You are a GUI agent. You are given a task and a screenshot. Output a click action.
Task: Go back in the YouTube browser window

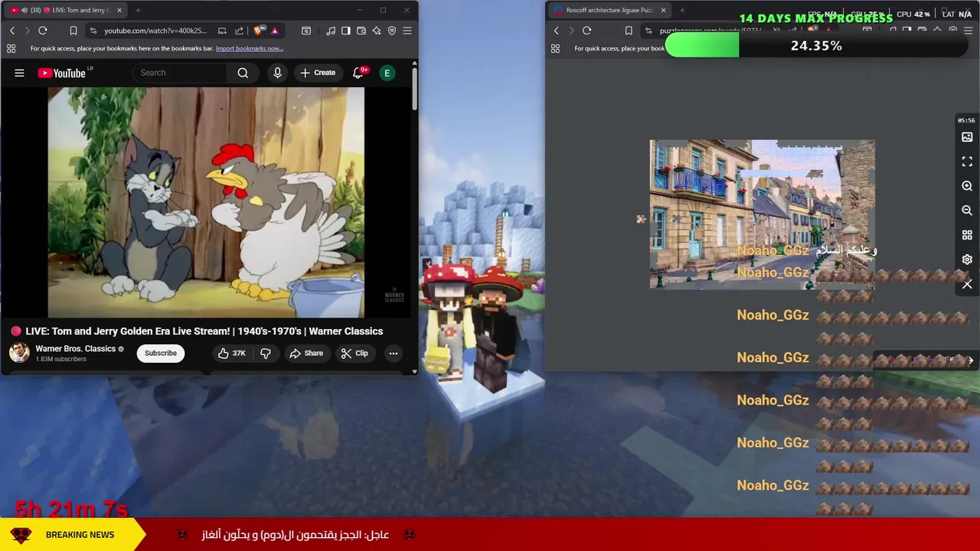tap(12, 31)
